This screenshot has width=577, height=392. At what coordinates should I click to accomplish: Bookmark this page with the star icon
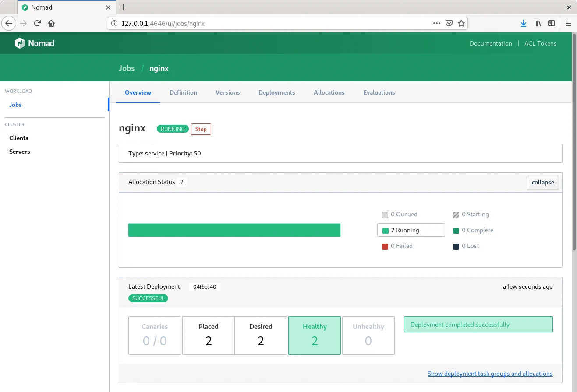(x=461, y=23)
